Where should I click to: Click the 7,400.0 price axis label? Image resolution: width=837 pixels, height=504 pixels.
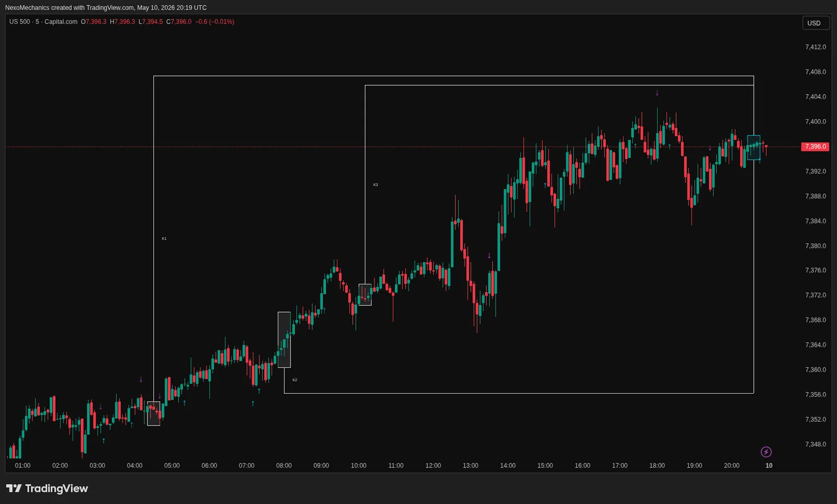point(816,122)
